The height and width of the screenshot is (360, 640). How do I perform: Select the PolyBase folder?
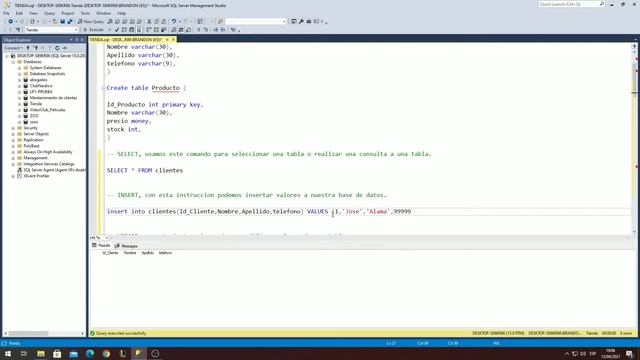click(31, 146)
